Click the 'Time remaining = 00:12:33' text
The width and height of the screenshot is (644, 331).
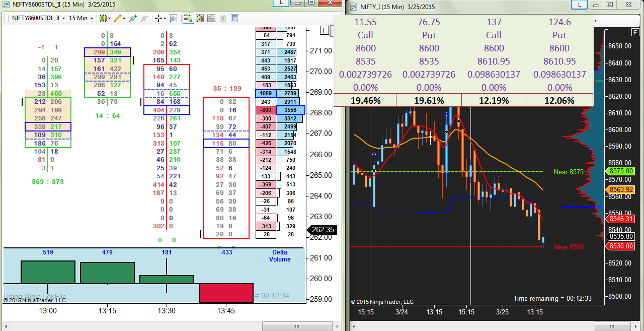click(x=552, y=298)
